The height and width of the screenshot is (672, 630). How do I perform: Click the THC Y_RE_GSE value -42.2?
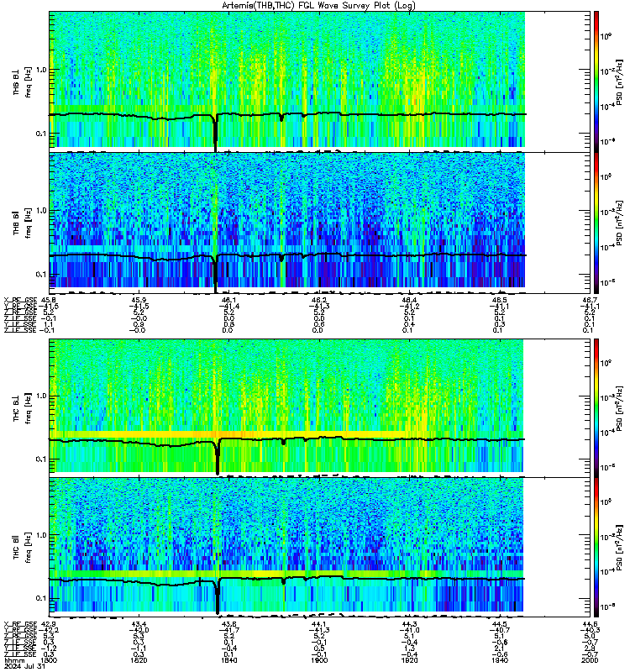(x=49, y=630)
